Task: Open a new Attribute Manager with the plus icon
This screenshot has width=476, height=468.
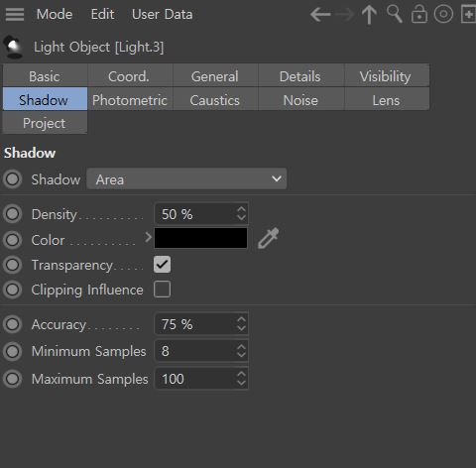Action: point(468,14)
